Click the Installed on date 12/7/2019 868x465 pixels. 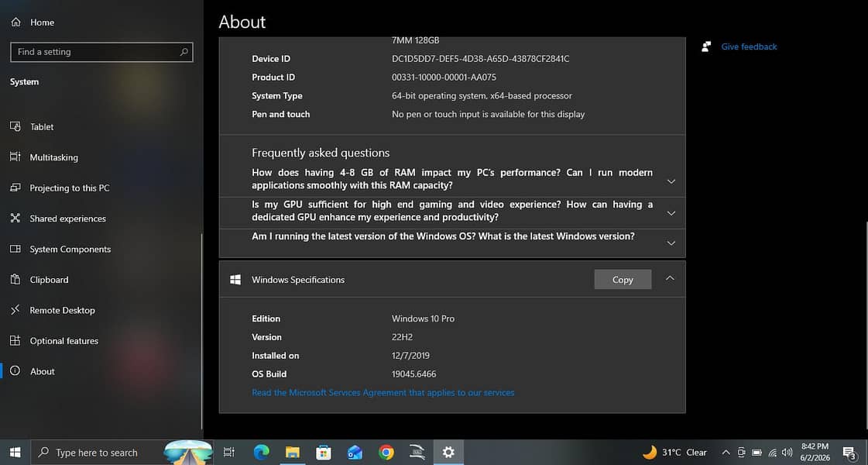coord(410,356)
